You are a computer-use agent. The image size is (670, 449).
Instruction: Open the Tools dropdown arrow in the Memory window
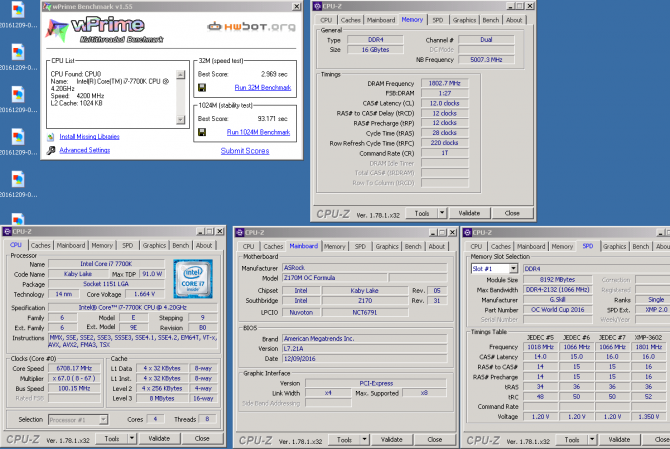pos(442,213)
